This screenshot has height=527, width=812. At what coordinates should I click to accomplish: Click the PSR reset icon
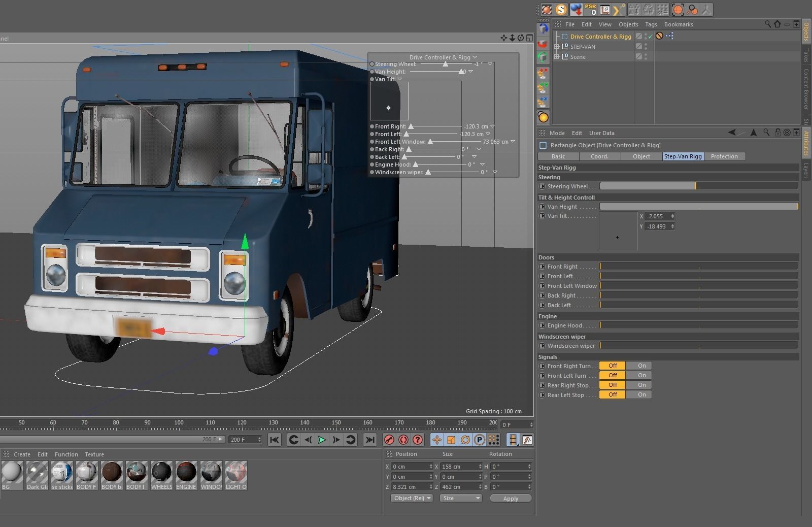pyautogui.click(x=590, y=10)
